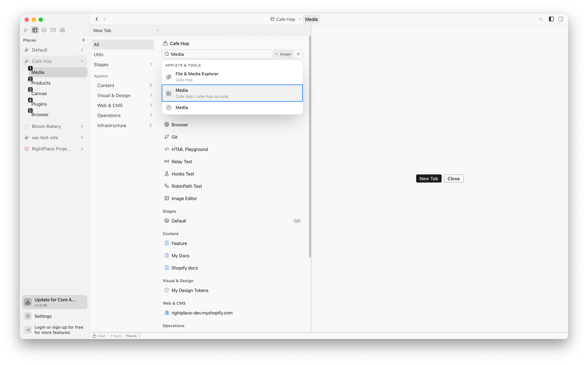Toggle the left sidebar panel icon
588x365 pixels.
click(551, 19)
